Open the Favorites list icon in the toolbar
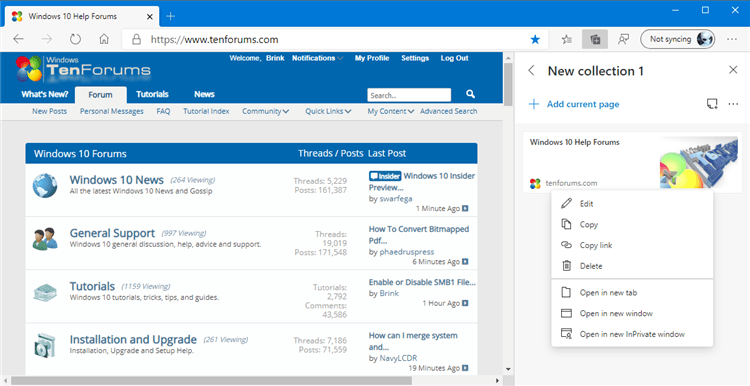 pyautogui.click(x=566, y=40)
